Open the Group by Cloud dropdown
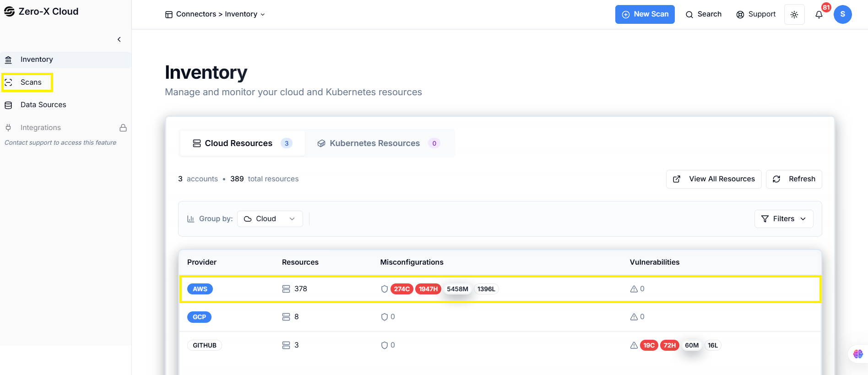 (x=270, y=219)
